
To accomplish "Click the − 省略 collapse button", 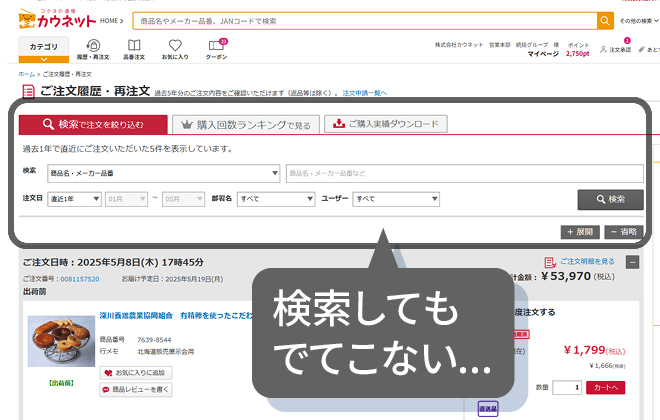I will (x=624, y=232).
